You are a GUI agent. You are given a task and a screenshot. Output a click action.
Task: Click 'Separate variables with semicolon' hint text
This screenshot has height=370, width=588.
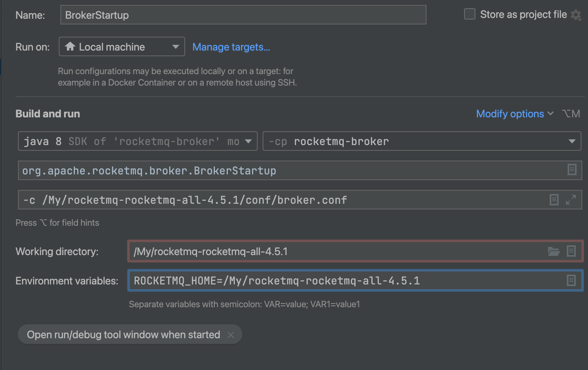pos(244,304)
